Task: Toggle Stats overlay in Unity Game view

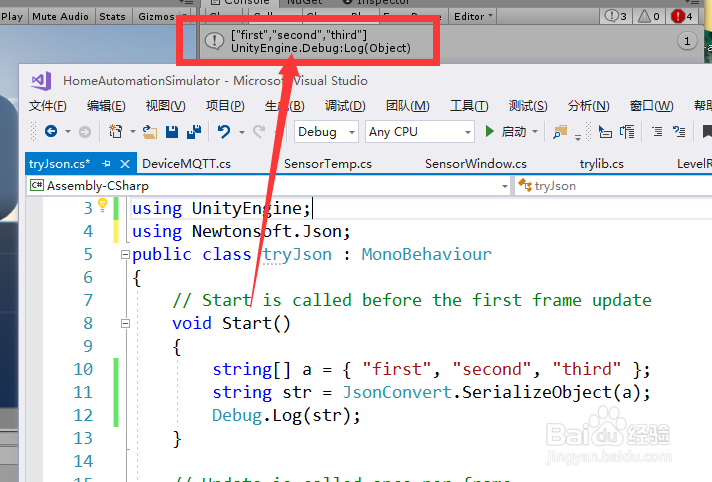Action: point(112,16)
